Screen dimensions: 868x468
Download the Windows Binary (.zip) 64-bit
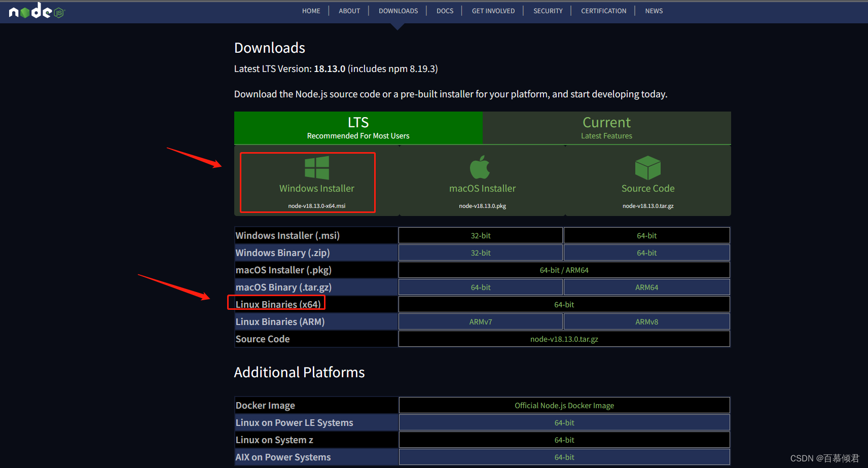647,253
